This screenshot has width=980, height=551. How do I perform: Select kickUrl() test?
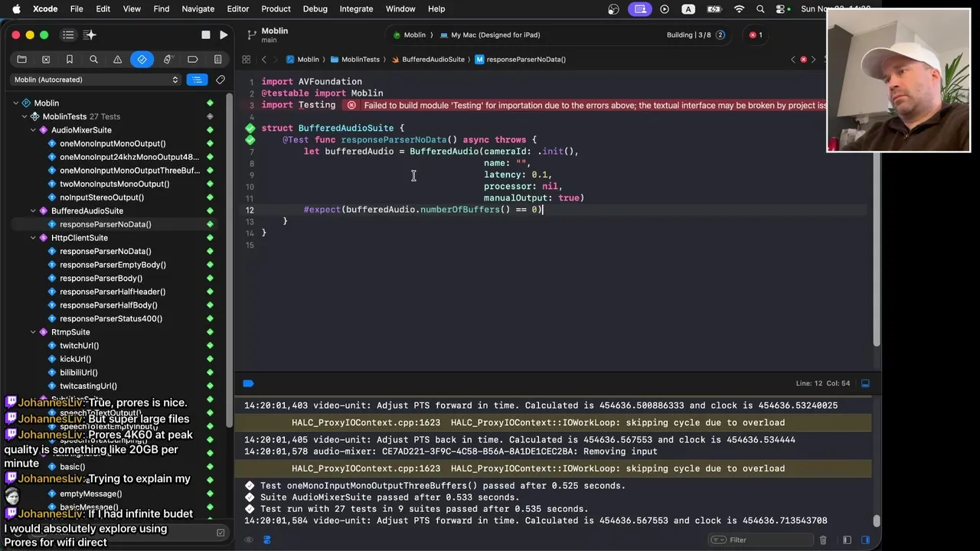pos(76,359)
